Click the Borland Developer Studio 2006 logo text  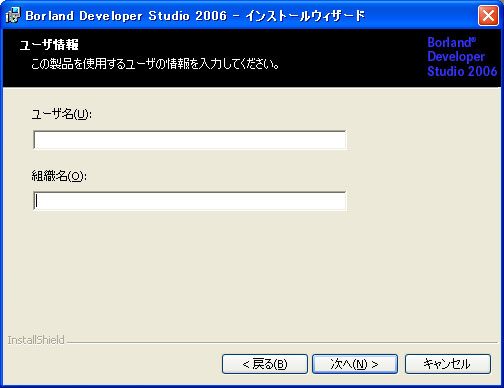(462, 57)
